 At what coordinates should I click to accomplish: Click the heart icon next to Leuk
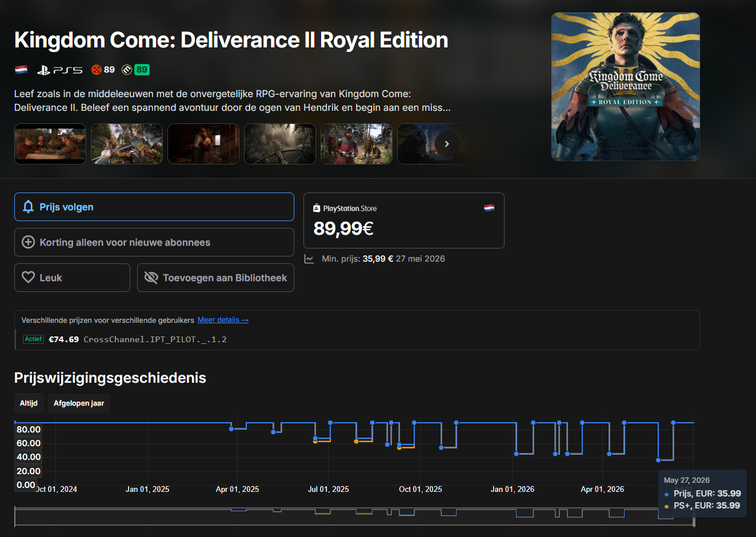pyautogui.click(x=28, y=278)
